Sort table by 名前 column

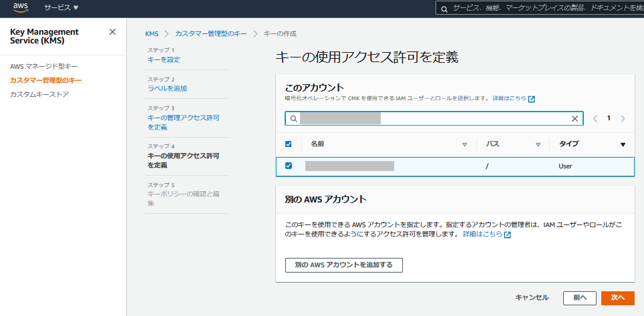(464, 144)
